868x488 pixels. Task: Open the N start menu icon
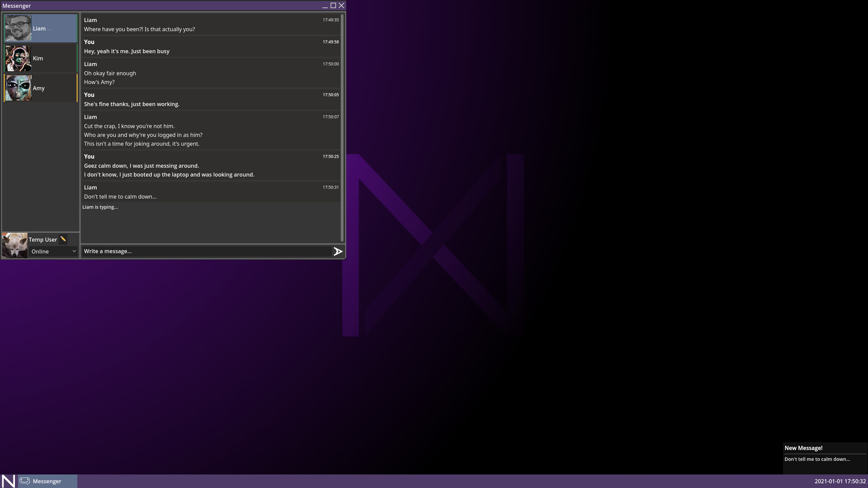click(8, 481)
